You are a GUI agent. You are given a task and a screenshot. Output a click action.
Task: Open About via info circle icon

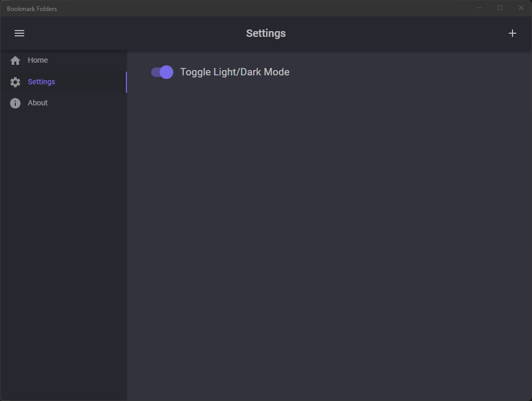point(15,103)
